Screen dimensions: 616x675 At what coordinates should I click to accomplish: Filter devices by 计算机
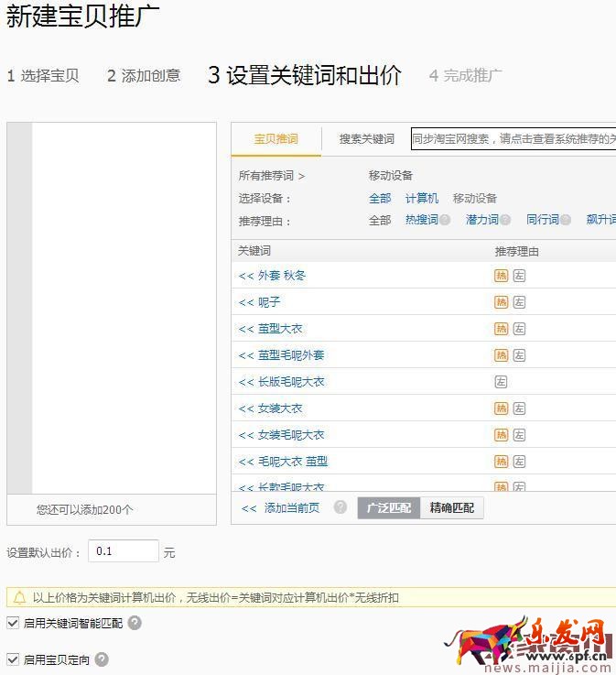[422, 199]
